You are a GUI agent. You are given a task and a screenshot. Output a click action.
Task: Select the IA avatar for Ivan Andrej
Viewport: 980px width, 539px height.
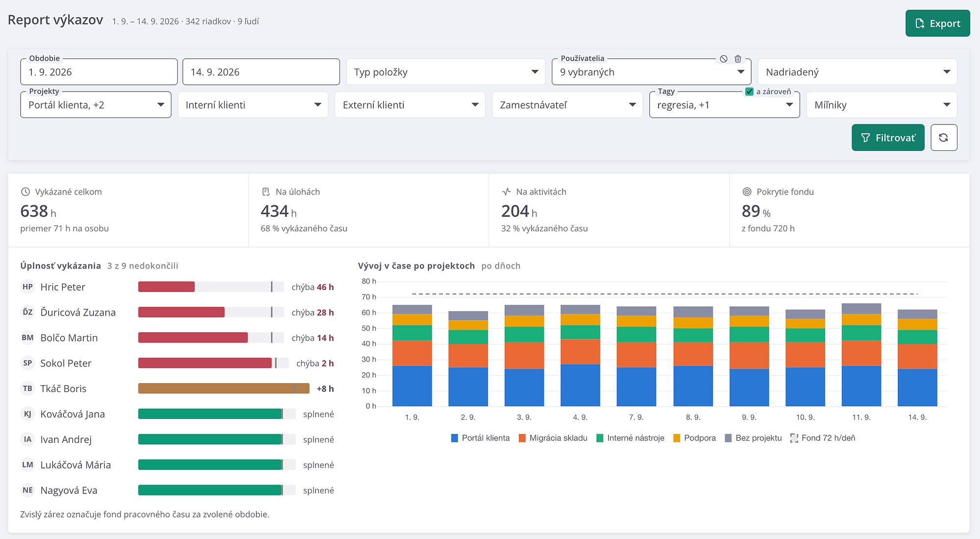28,440
